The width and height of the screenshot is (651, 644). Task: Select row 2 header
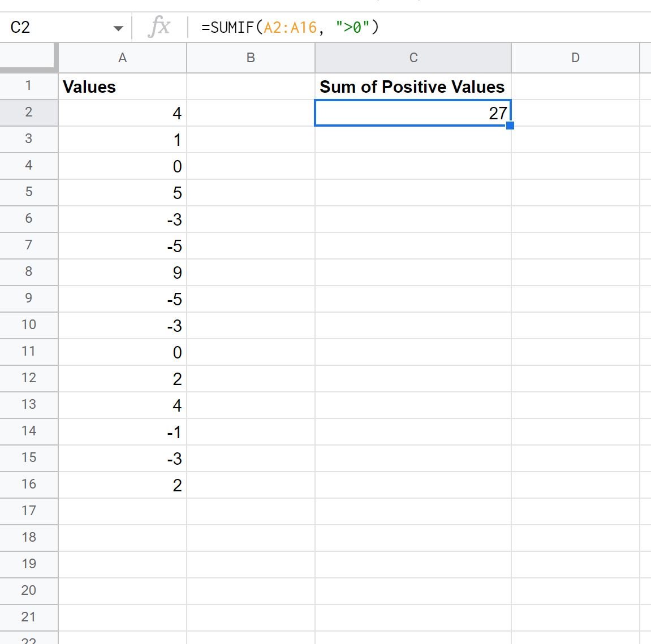[29, 113]
